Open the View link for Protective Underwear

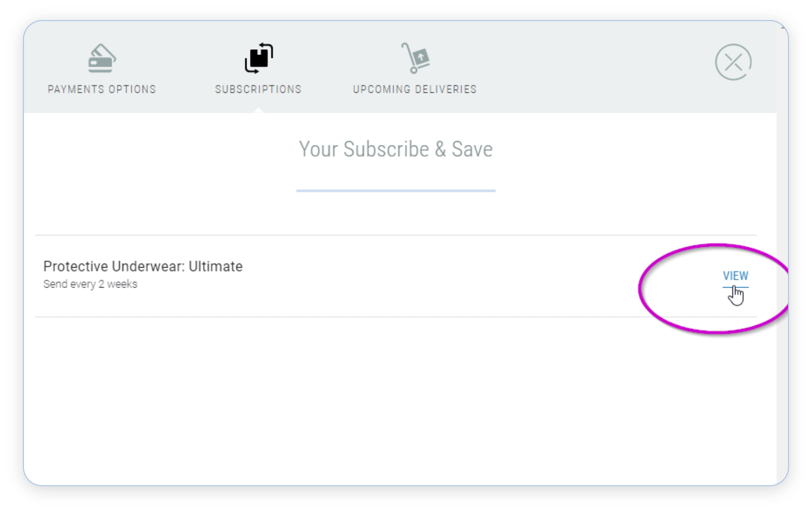tap(735, 276)
